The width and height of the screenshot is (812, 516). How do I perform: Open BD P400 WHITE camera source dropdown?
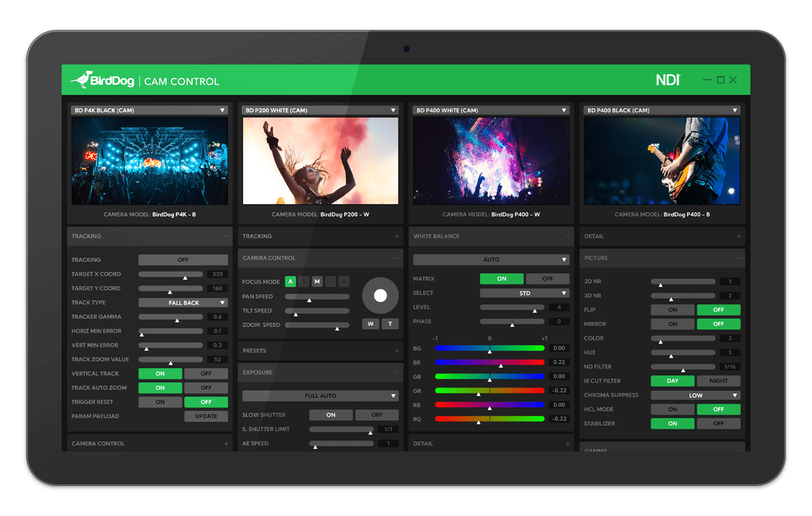tap(491, 110)
